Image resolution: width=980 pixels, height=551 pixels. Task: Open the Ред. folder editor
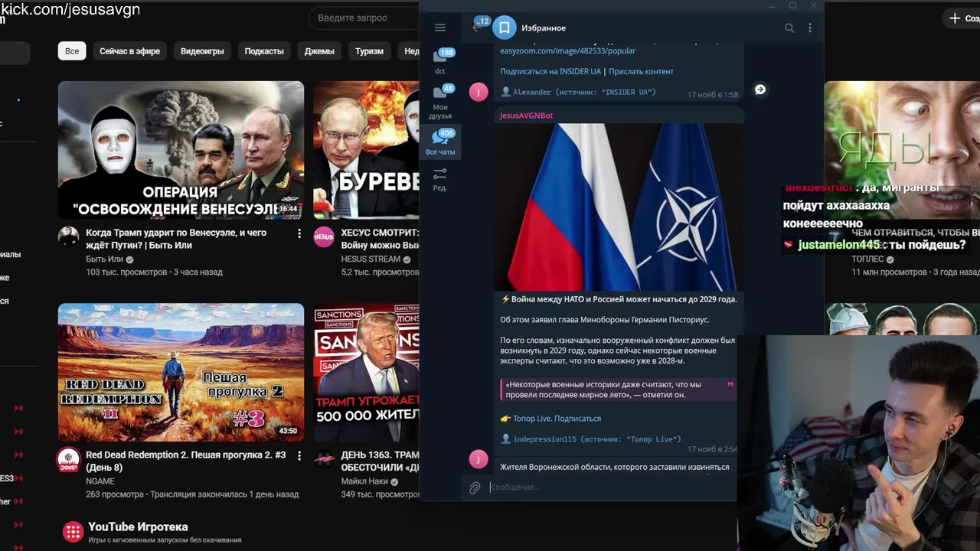point(440,179)
